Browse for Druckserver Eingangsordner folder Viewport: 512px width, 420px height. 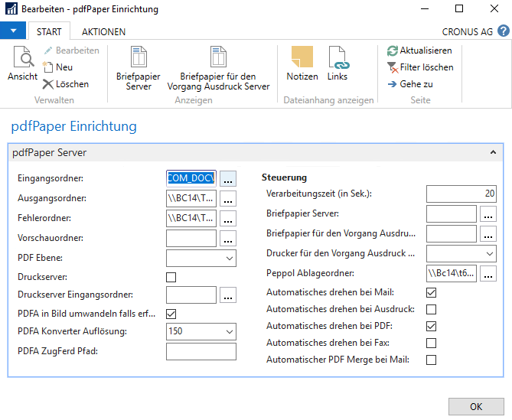pos(228,295)
